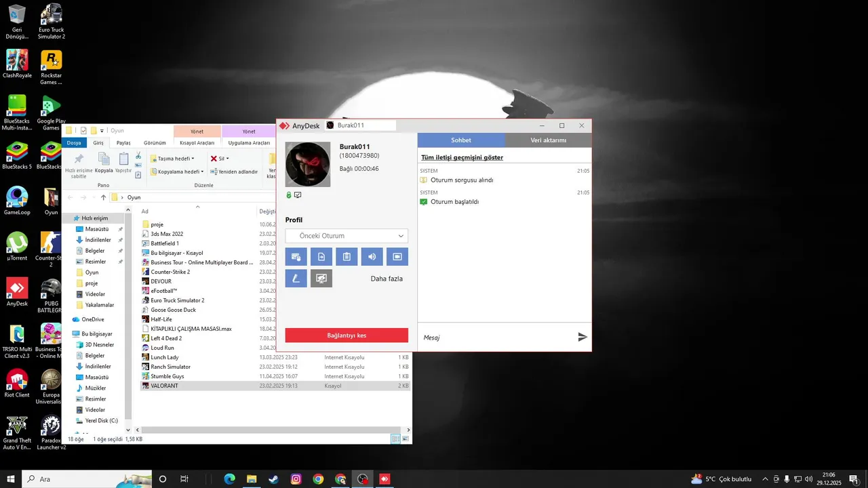This screenshot has width=868, height=488.
Task: Toggle file transfer permission in AnyDesk
Action: tap(321, 257)
